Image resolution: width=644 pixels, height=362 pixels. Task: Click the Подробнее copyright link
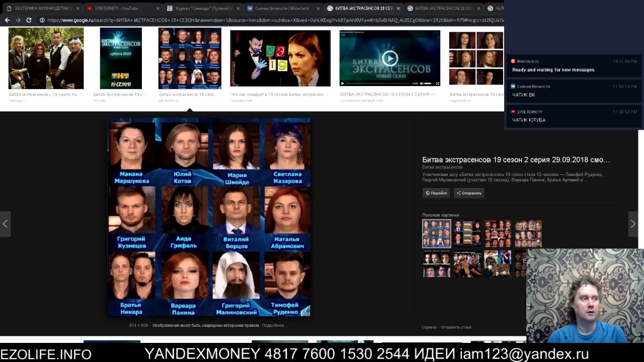coord(274,325)
